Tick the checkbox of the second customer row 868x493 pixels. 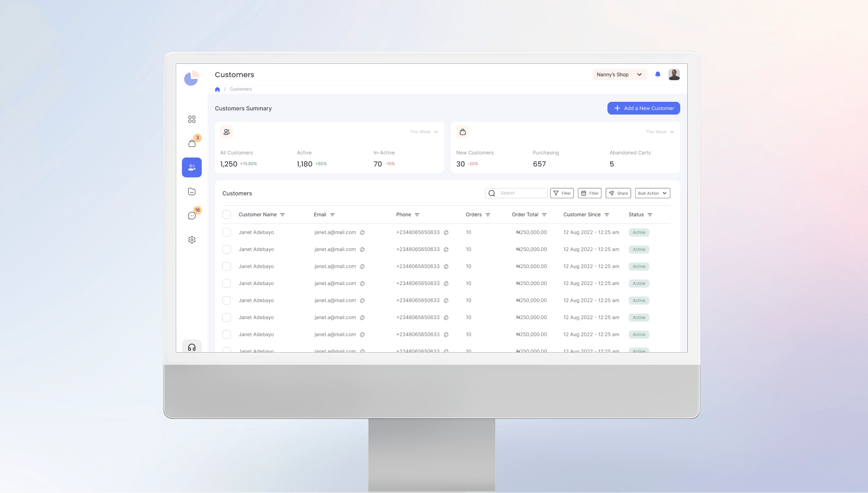pyautogui.click(x=227, y=250)
